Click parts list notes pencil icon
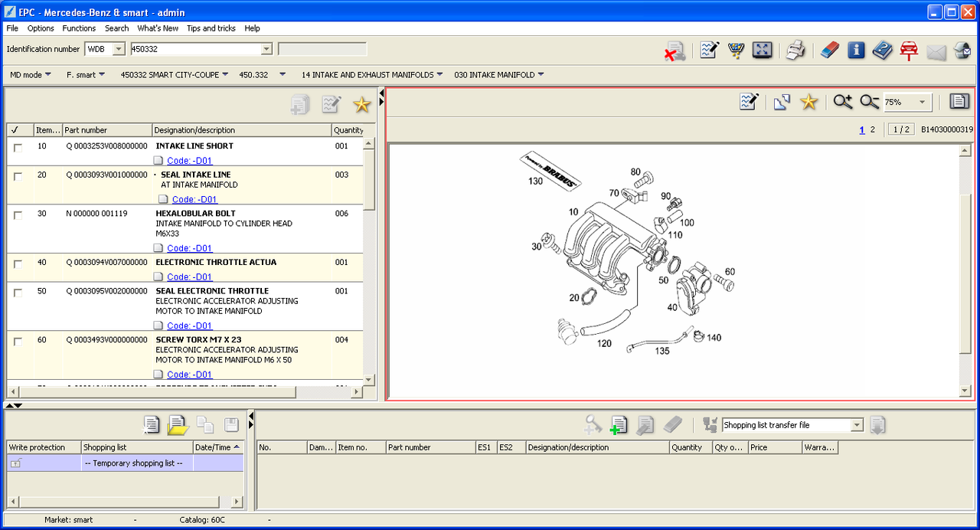 point(332,105)
